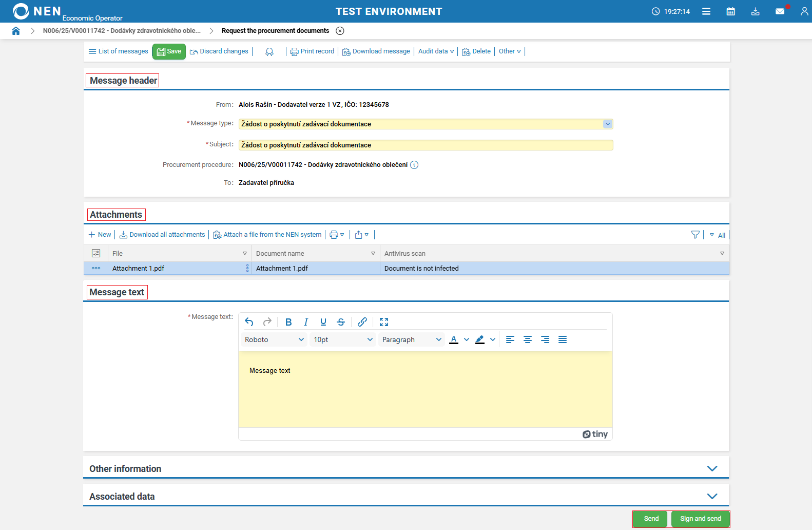812x530 pixels.
Task: Open the calendar icon in header
Action: pyautogui.click(x=730, y=11)
